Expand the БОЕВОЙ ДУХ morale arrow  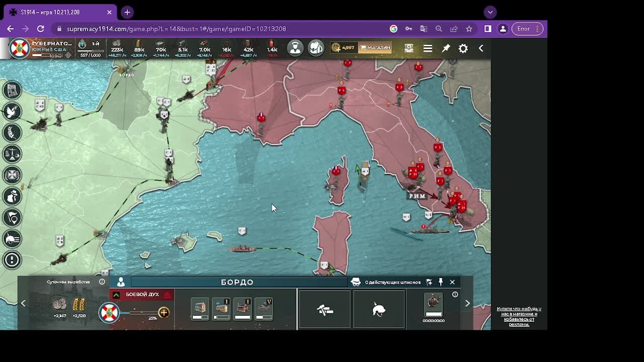tap(116, 295)
